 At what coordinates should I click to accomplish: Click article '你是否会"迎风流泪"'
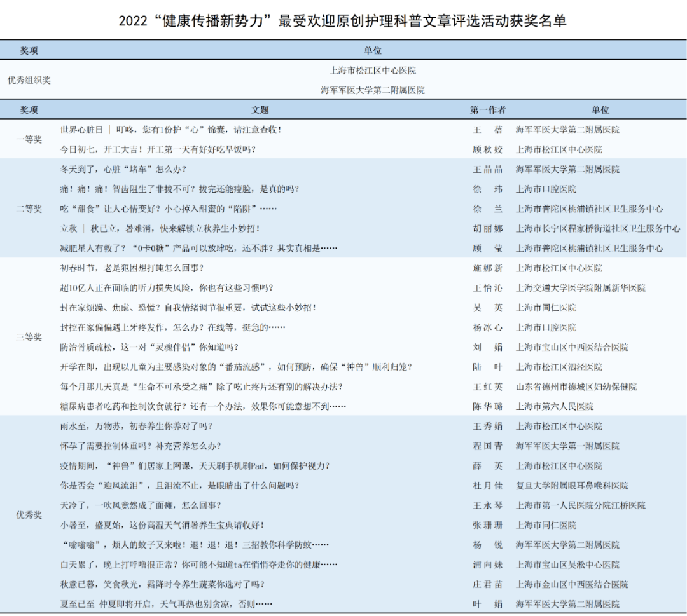point(179,486)
